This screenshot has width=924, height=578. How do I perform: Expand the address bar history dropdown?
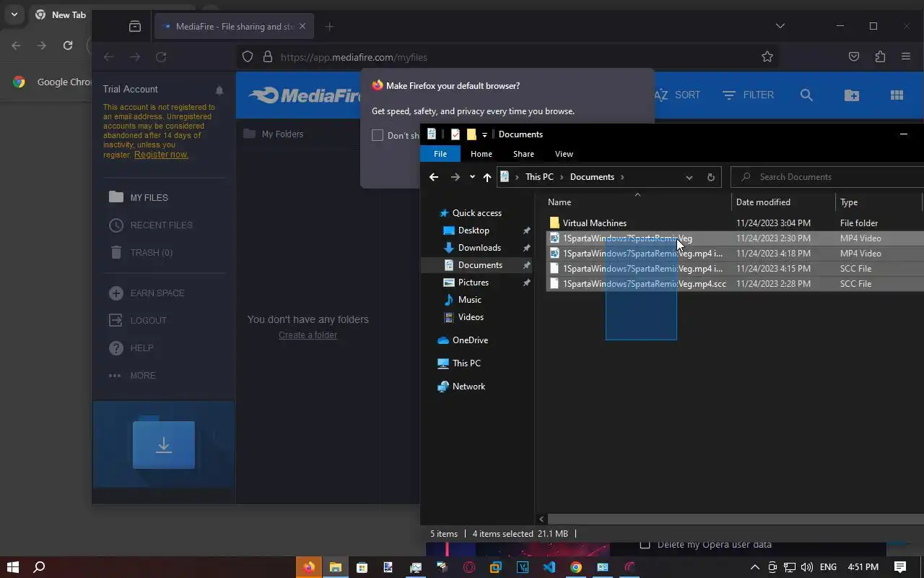689,177
